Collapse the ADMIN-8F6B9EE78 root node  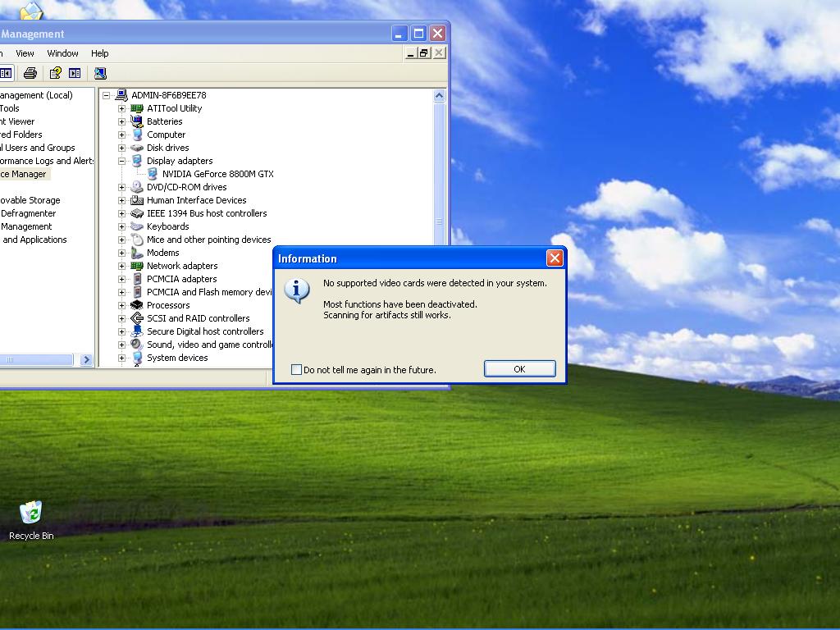click(x=106, y=95)
